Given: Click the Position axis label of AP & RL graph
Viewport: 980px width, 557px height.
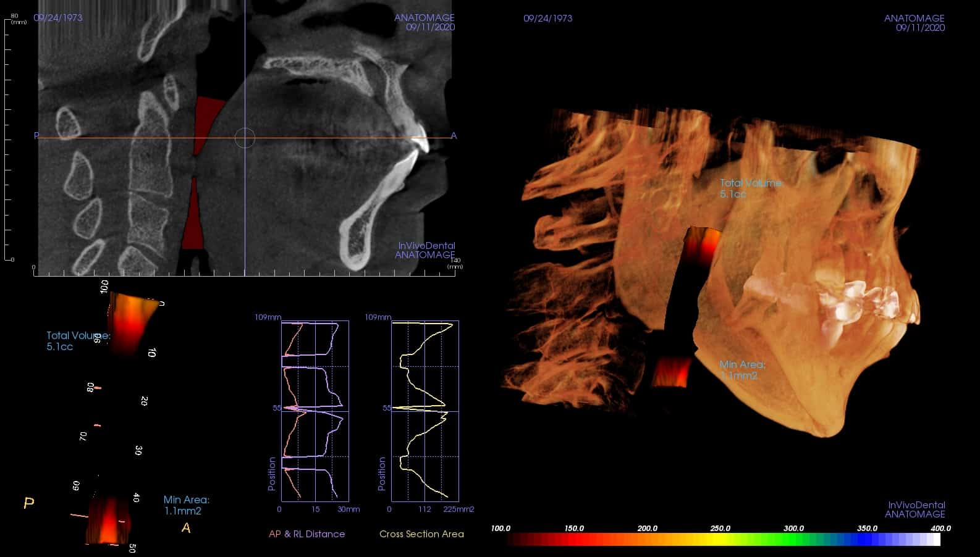Looking at the screenshot, I should pyautogui.click(x=272, y=474).
